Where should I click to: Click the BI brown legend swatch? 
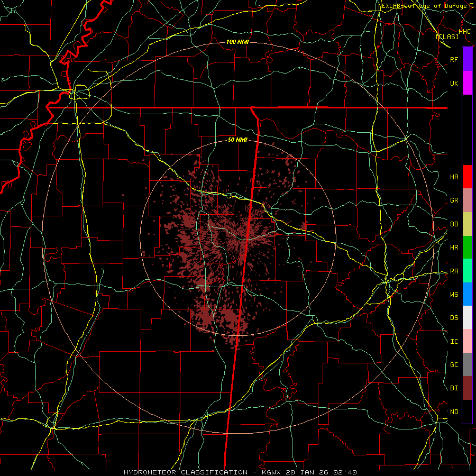[x=467, y=388]
